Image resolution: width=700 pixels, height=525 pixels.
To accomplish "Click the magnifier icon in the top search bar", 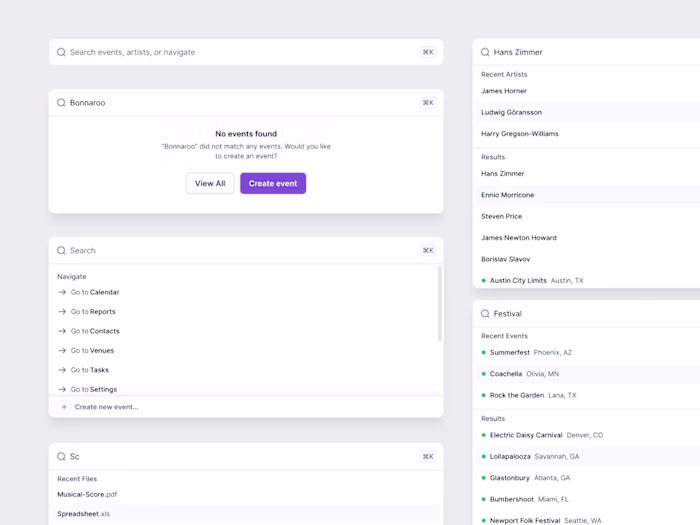I will (x=61, y=52).
